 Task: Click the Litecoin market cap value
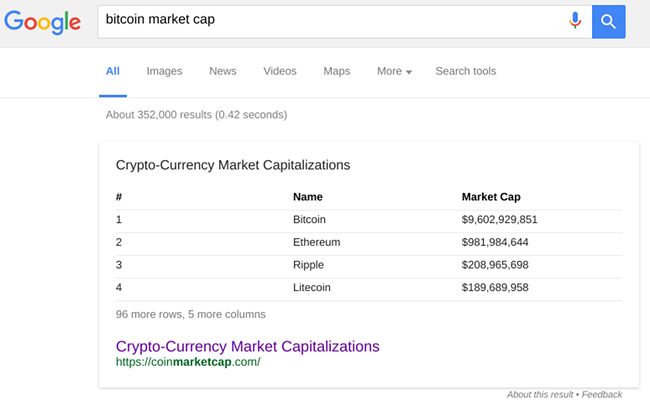point(495,287)
